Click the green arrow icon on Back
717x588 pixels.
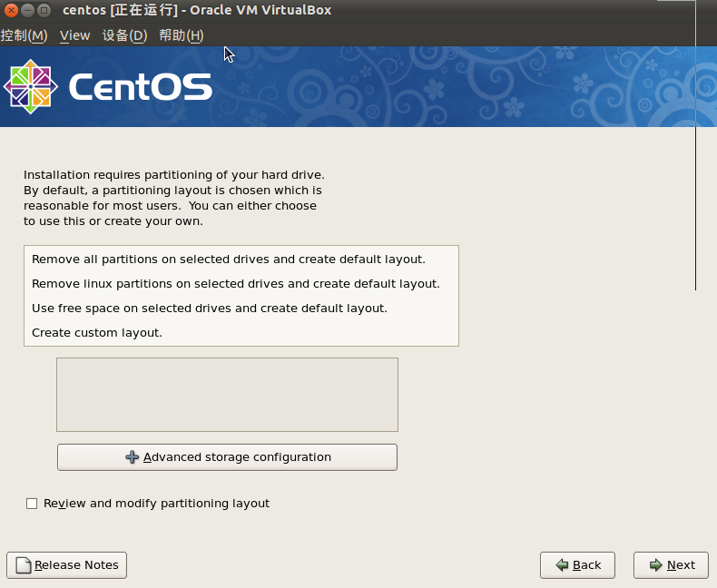tap(562, 565)
